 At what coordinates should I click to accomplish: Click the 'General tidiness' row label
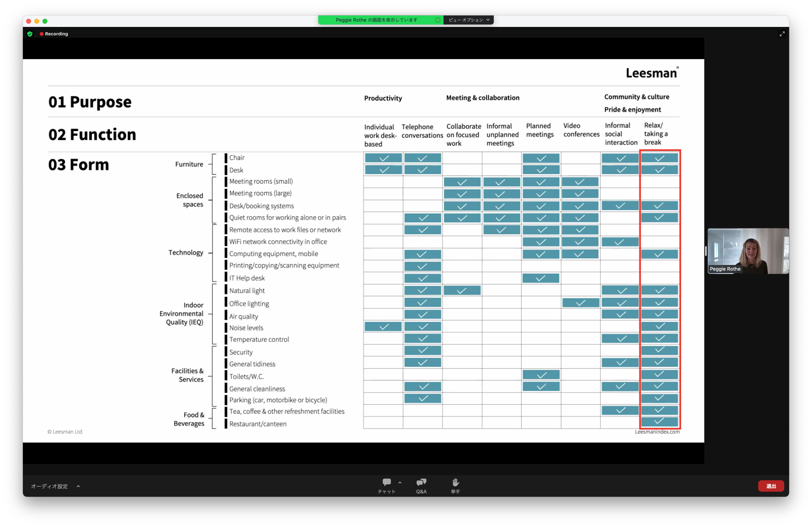(252, 364)
